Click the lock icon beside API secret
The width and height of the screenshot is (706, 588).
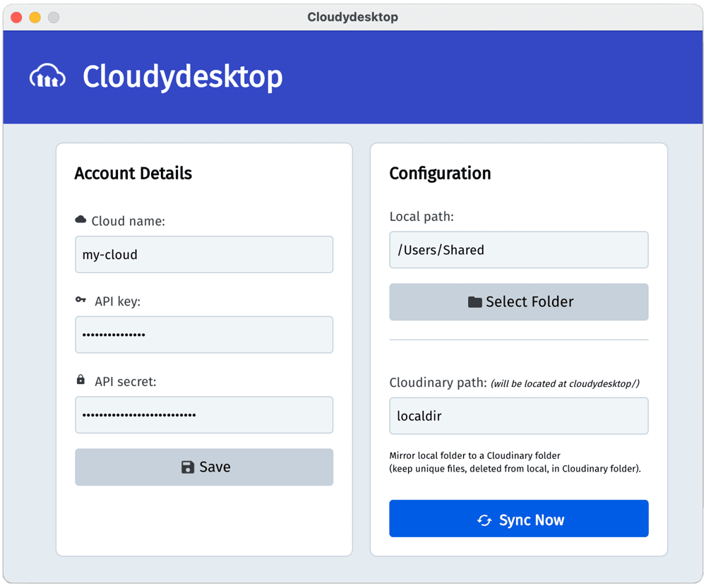[x=80, y=380]
